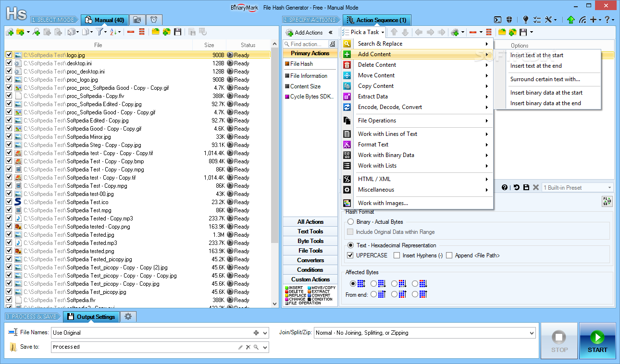Open the Pick a Task dropdown
Screen dimensions: 620x364
tap(363, 32)
